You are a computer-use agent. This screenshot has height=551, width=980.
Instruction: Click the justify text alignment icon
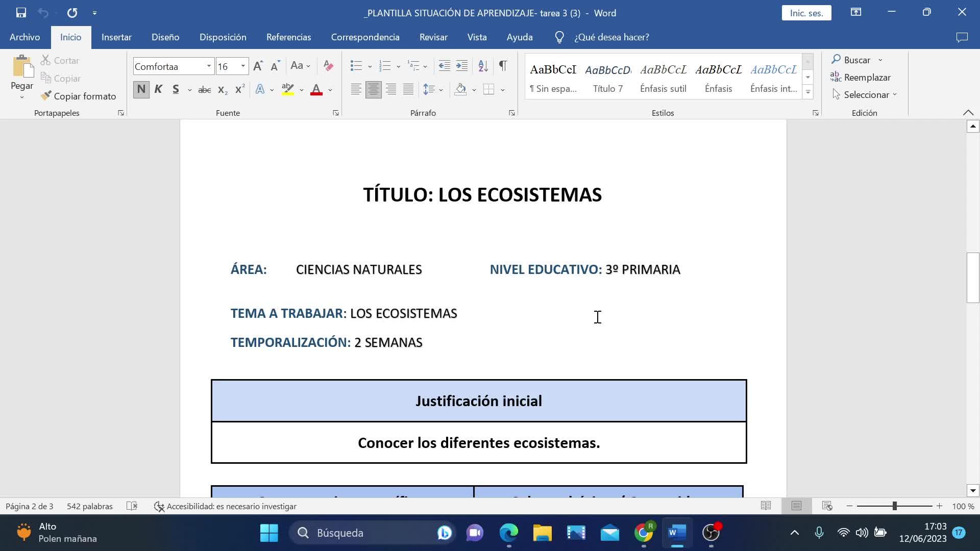click(x=408, y=90)
